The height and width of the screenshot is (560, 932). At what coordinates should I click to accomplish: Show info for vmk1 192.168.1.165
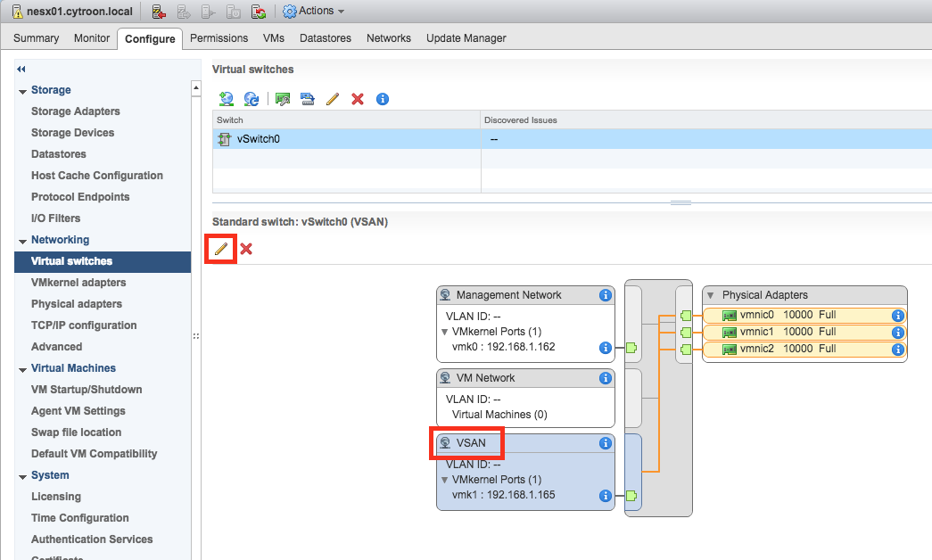[x=605, y=495]
